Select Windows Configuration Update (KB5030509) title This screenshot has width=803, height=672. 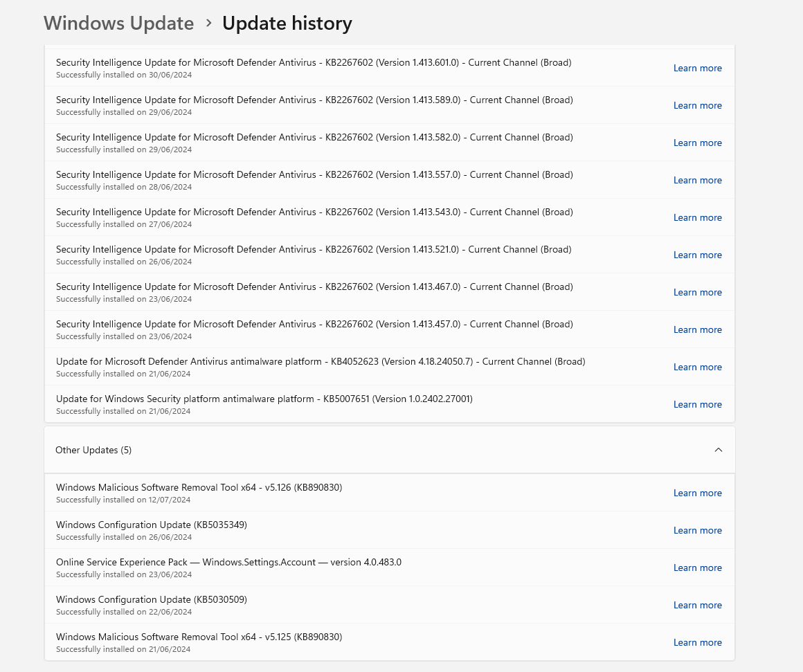pyautogui.click(x=151, y=599)
